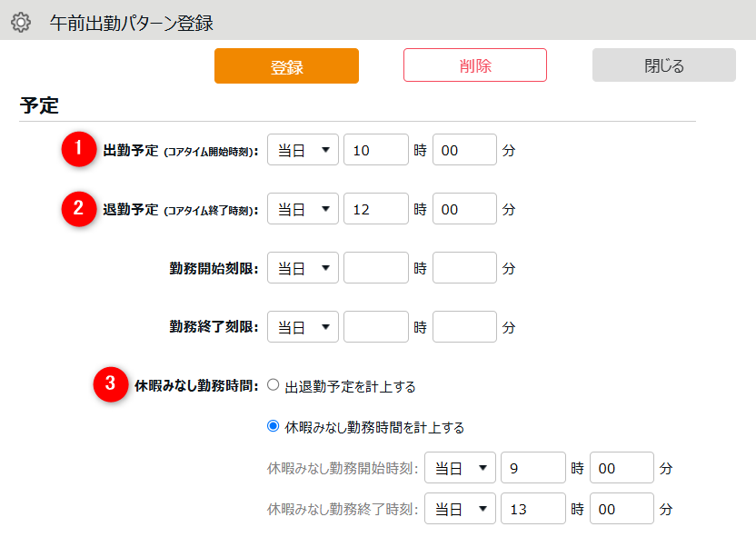This screenshot has height=547, width=756.
Task: Select 休暇みなし勤務時間を計上する radio option
Action: (x=274, y=426)
